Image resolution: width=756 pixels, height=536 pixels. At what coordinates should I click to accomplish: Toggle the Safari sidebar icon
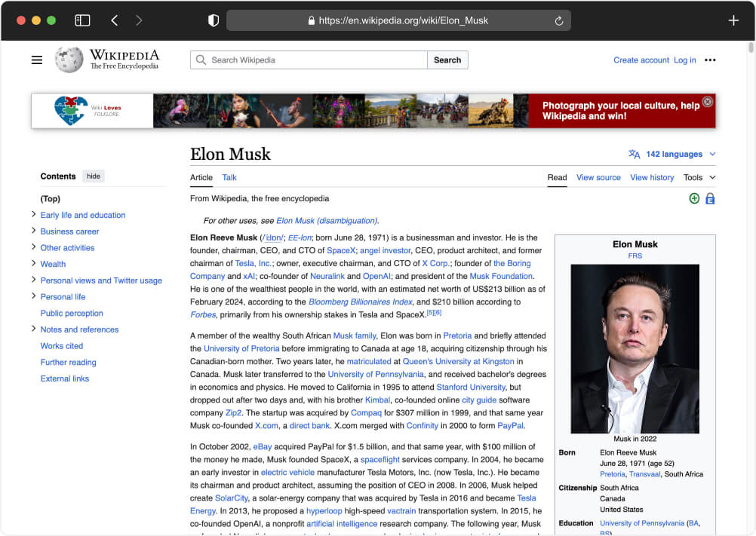(82, 20)
